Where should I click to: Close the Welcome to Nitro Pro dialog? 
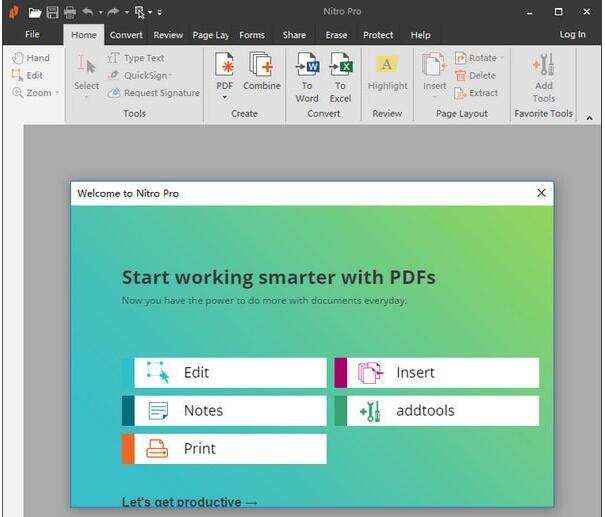point(542,193)
